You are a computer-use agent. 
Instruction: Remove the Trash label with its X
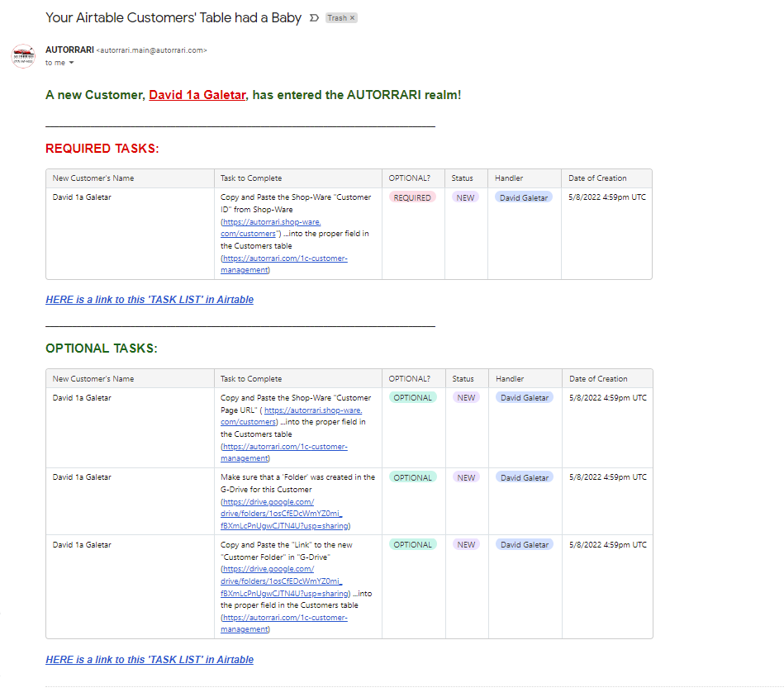353,18
